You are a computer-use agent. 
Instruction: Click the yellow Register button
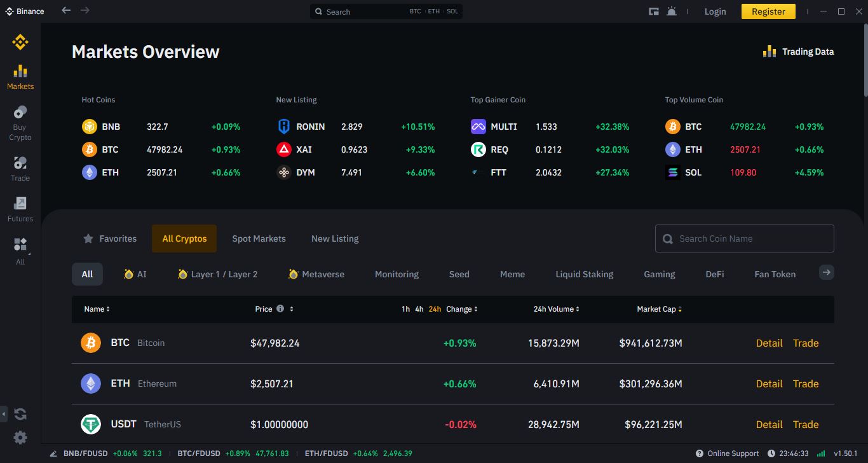coord(768,11)
